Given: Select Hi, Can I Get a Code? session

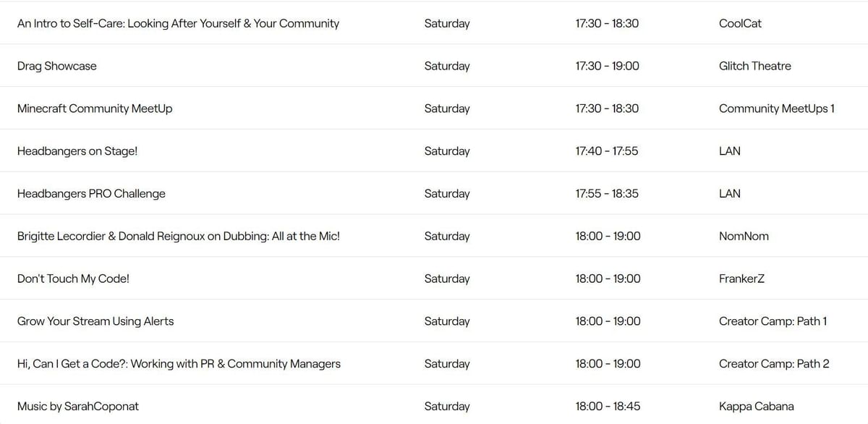Looking at the screenshot, I should [x=179, y=364].
